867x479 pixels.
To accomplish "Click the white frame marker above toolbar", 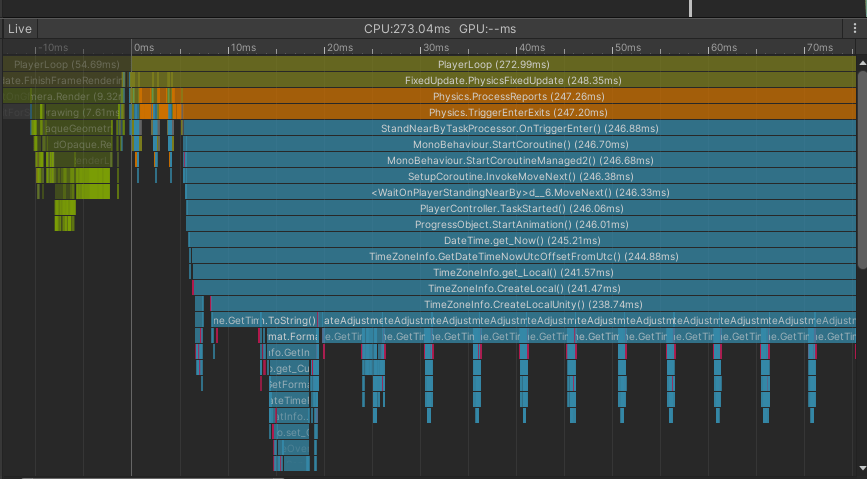I will (690, 8).
